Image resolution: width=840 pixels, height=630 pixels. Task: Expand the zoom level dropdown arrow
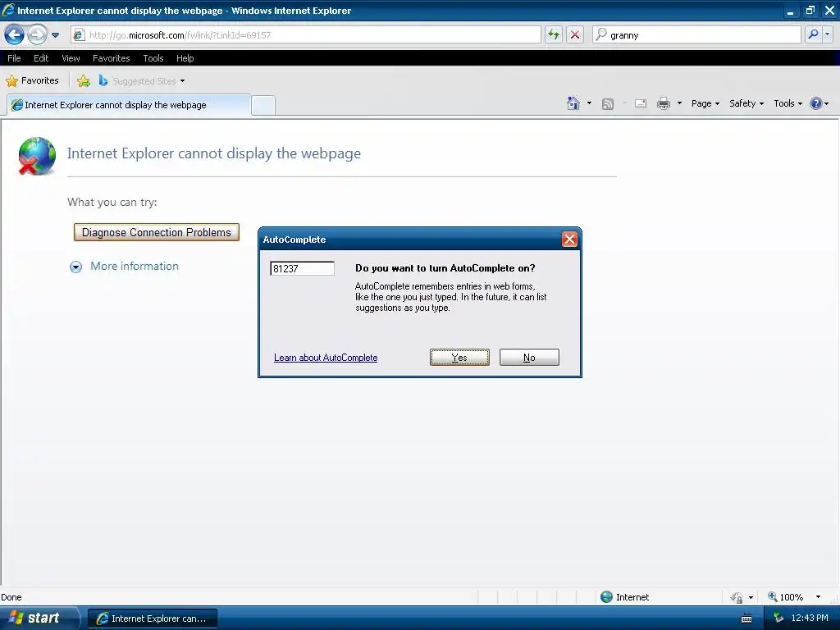click(818, 597)
